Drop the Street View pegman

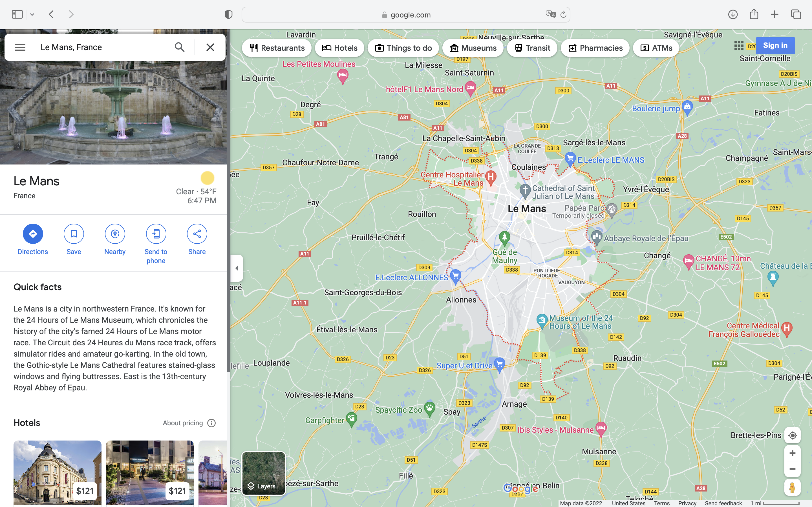[792, 488]
